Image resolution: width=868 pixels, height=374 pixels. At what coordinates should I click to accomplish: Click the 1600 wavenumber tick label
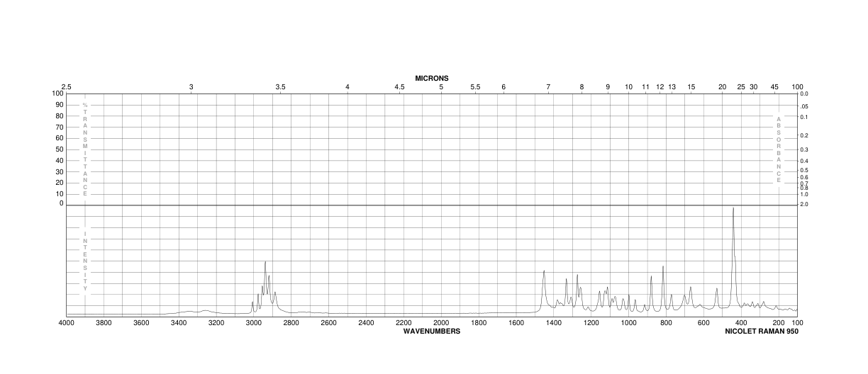tap(516, 323)
